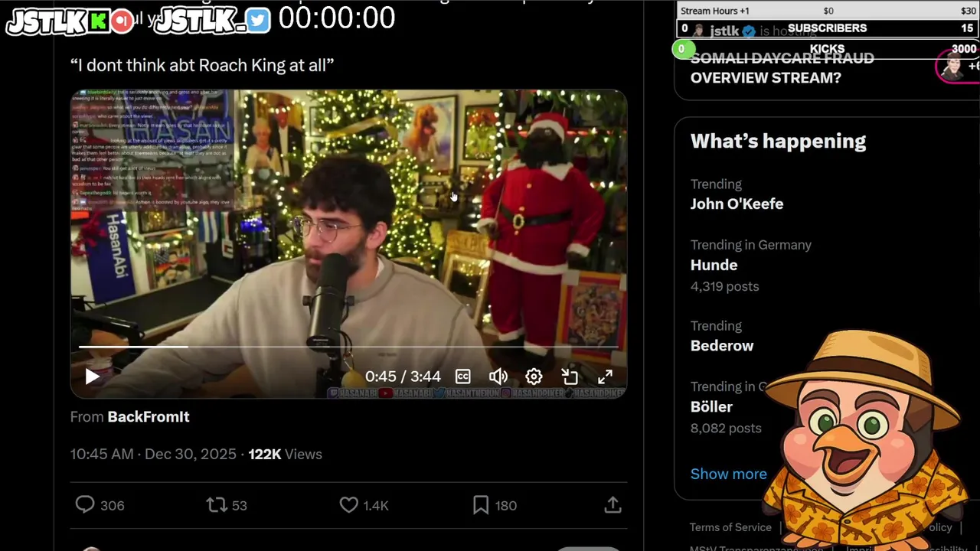Click the video timestamp 0:45 / 3:44
This screenshot has height=551, width=980.
click(403, 377)
